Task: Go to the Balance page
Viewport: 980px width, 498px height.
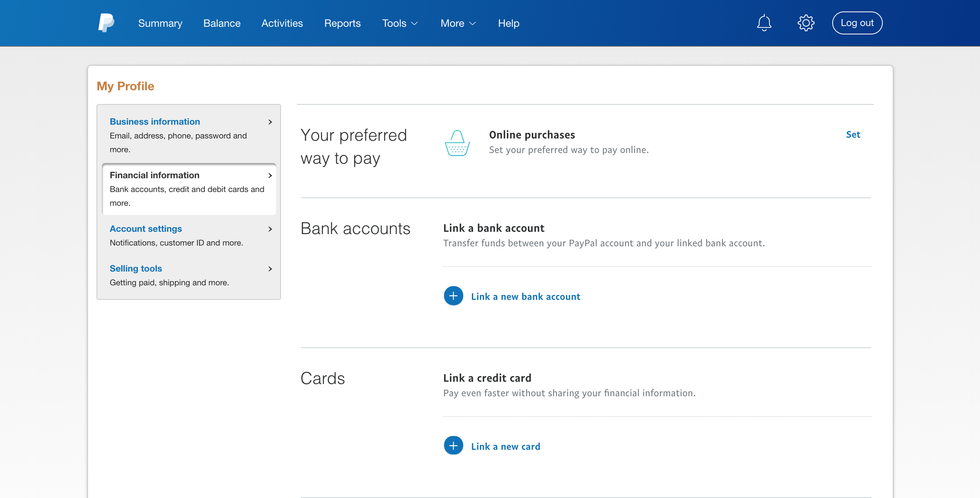Action: 222,23
